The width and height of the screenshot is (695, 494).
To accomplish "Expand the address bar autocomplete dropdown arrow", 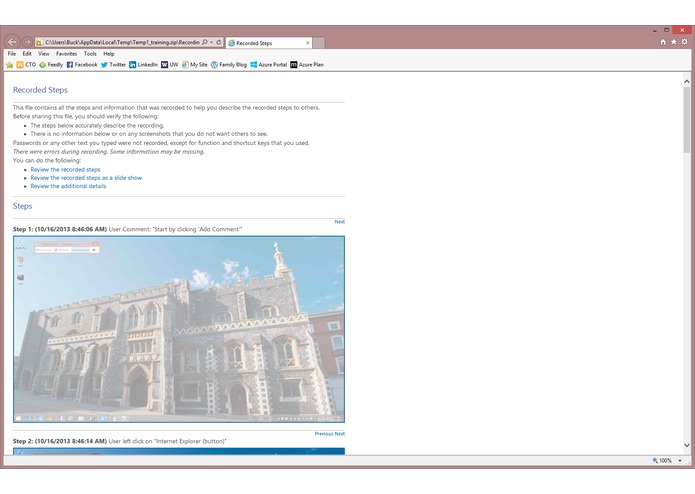I will (x=211, y=43).
